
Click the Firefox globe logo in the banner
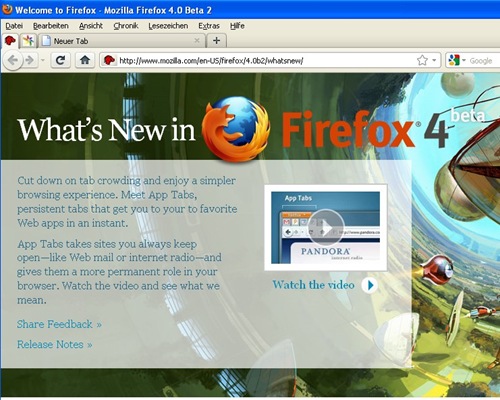click(x=236, y=129)
